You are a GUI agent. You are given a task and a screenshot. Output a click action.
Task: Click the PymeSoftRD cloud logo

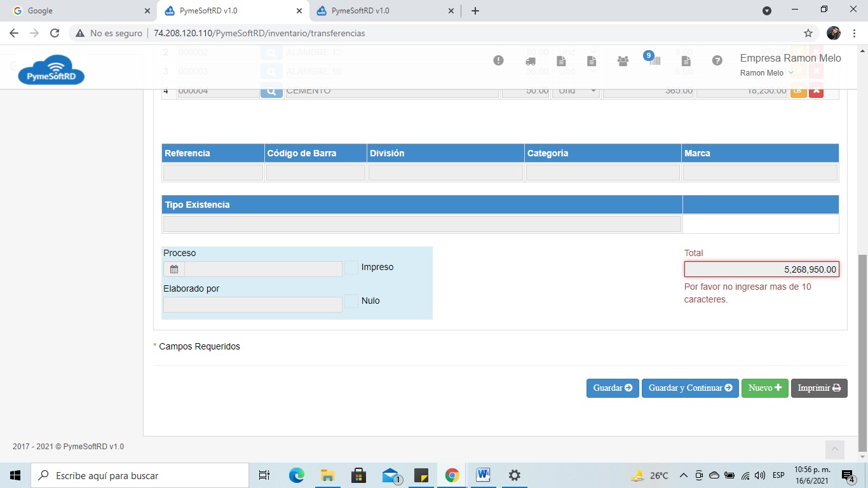click(x=51, y=70)
